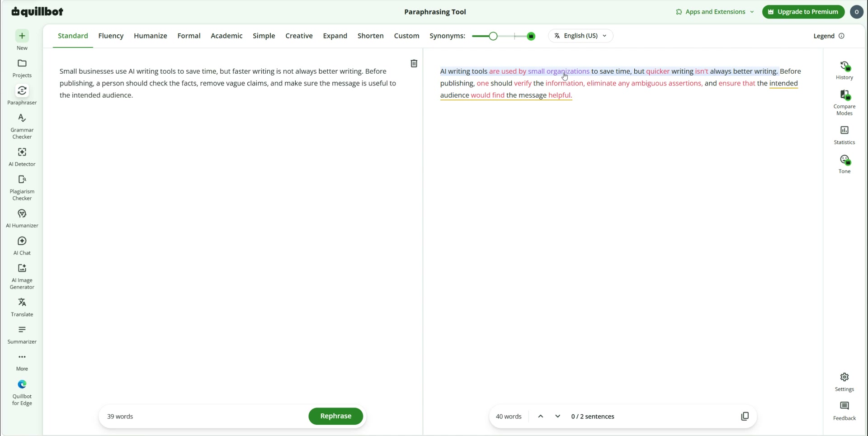Click the premium end of Synonyms slider

[x=531, y=36]
